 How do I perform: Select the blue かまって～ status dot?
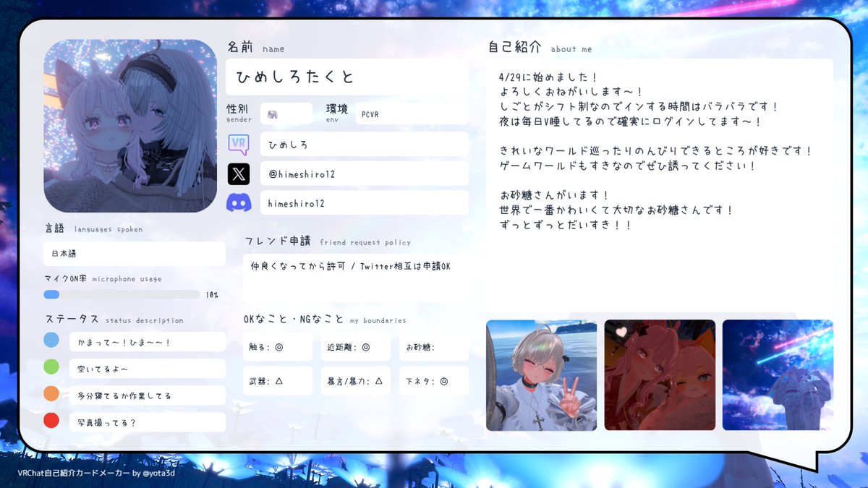click(x=51, y=341)
